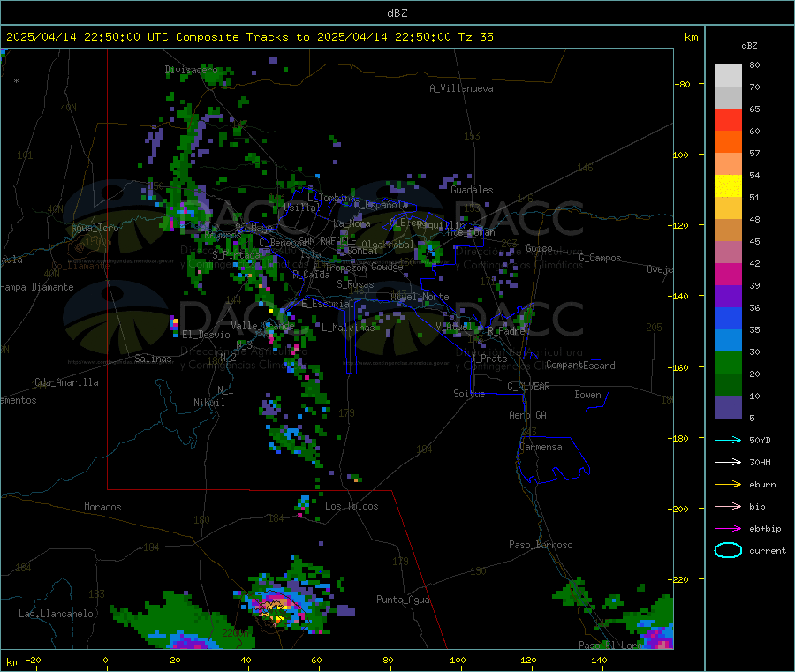Screen dimensions: 795x672
Task: Click the Divisadero place label
Action: 191,70
